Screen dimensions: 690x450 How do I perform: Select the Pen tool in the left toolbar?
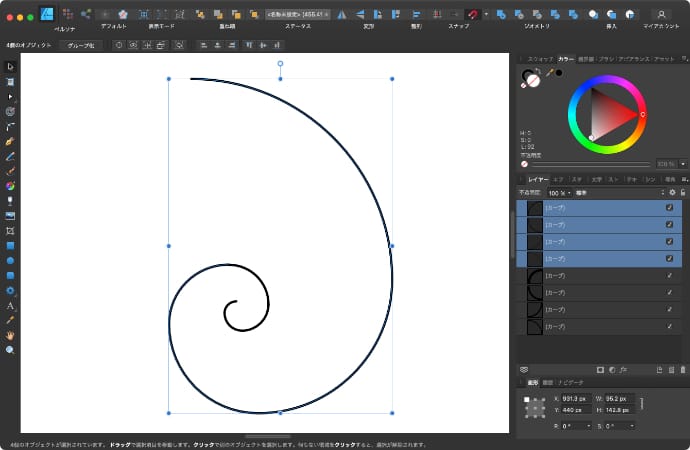(10, 141)
